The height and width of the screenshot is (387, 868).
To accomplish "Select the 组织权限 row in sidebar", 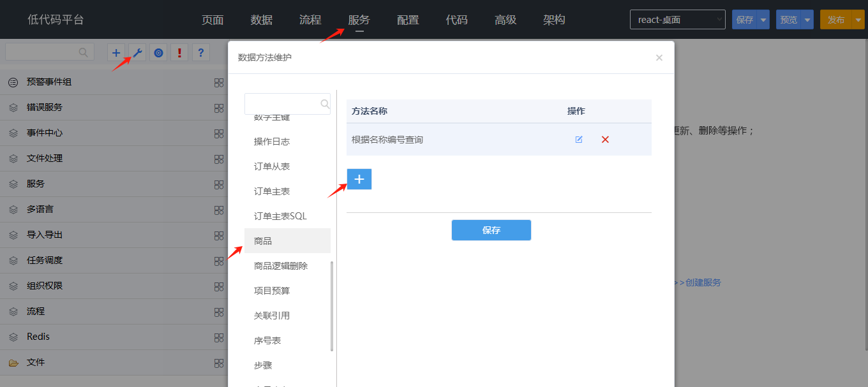I will pyautogui.click(x=114, y=286).
